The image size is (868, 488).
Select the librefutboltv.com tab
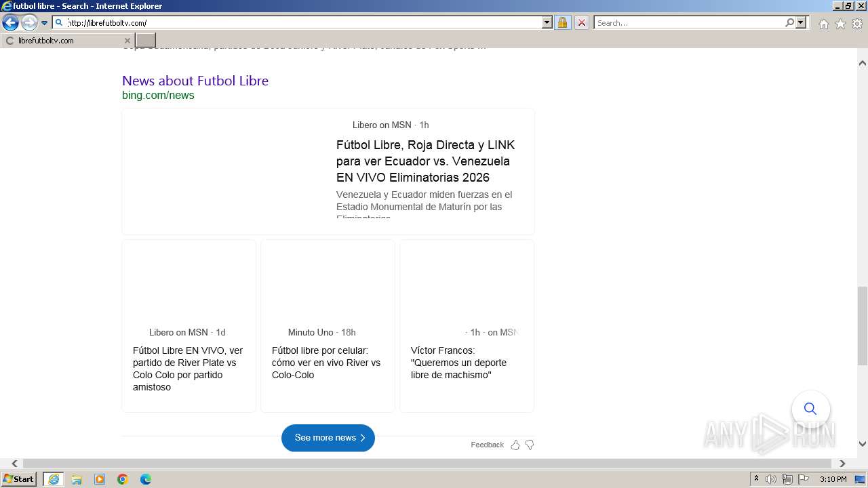point(68,41)
